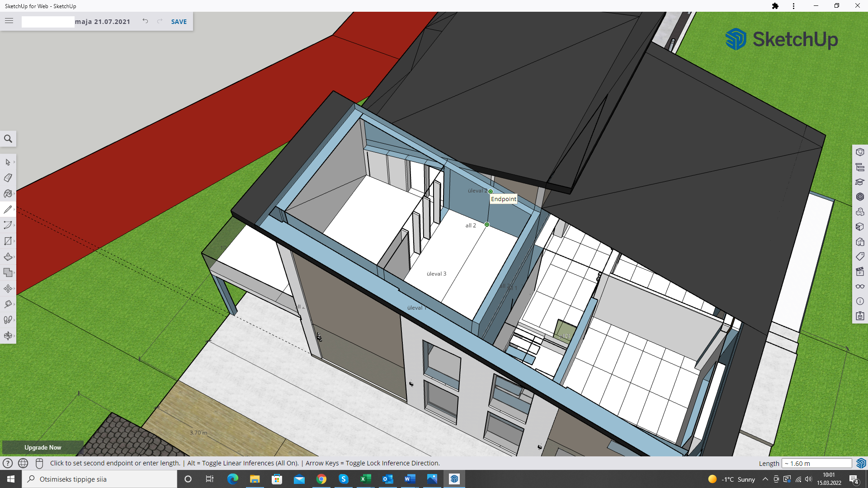Open Excel from the Windows taskbar

365,479
